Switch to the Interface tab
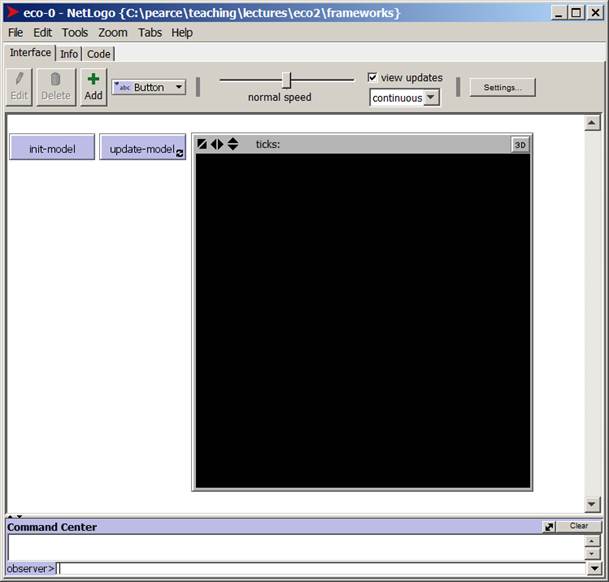Screen dimensions: 609x582 click(x=30, y=52)
